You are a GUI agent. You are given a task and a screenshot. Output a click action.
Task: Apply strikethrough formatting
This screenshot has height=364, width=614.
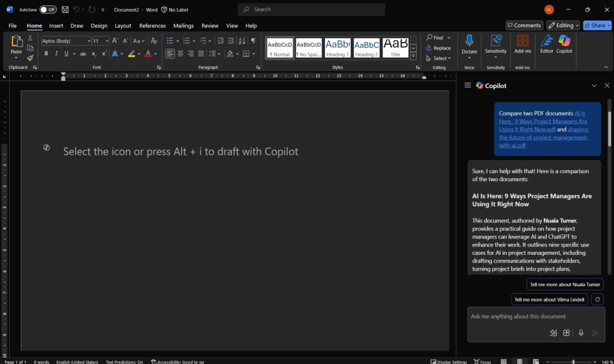[x=83, y=54]
